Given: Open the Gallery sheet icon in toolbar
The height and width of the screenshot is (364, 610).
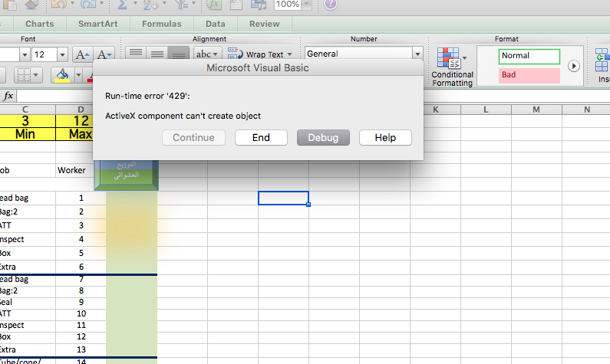Looking at the screenshot, I should pyautogui.click(x=236, y=4).
